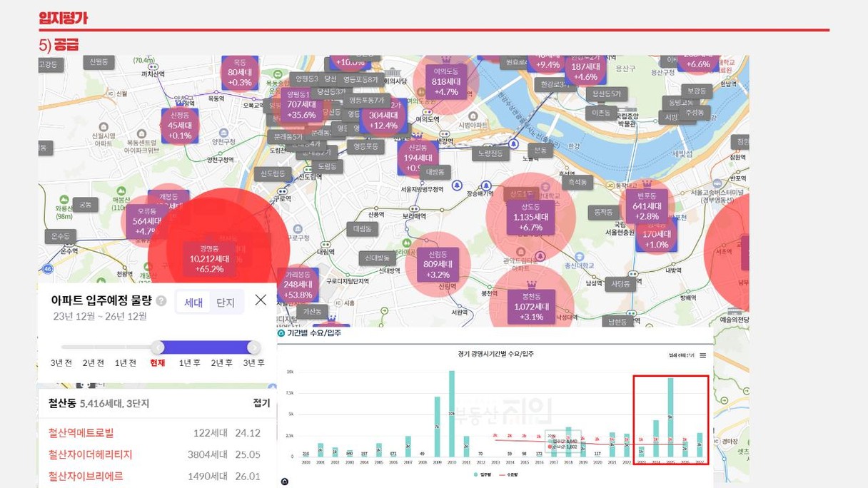Open the help icon beside 아파트 입주예정 물량
Image resolution: width=868 pixels, height=488 pixels.
coord(161,301)
